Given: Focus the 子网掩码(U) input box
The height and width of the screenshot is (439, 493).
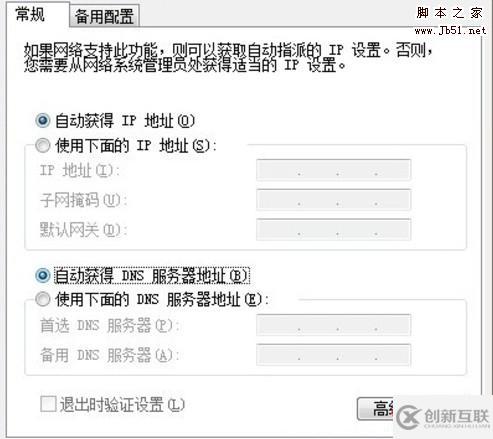Looking at the screenshot, I should (334, 200).
